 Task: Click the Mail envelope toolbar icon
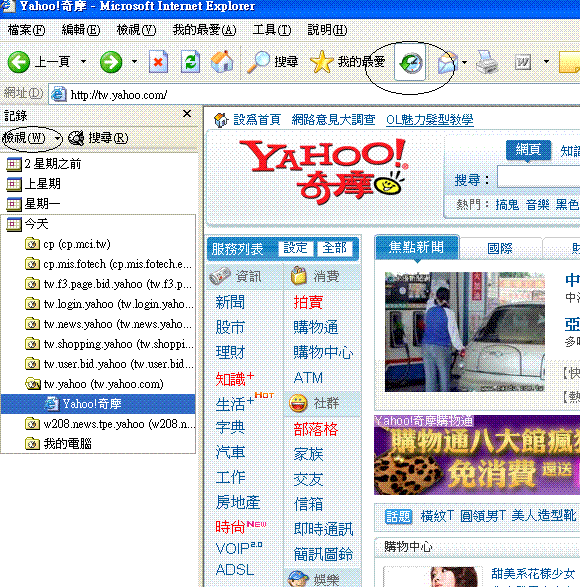pyautogui.click(x=448, y=62)
